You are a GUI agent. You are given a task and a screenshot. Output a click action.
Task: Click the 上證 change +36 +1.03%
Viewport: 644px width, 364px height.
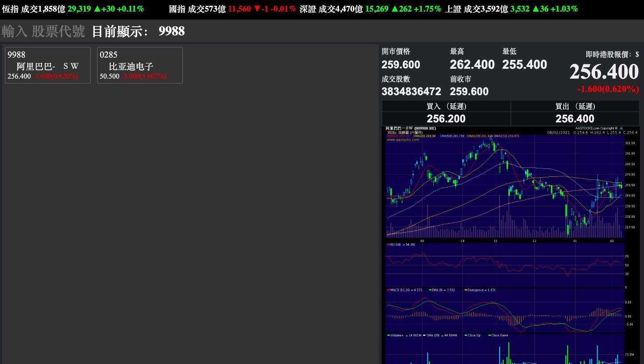pyautogui.click(x=555, y=9)
